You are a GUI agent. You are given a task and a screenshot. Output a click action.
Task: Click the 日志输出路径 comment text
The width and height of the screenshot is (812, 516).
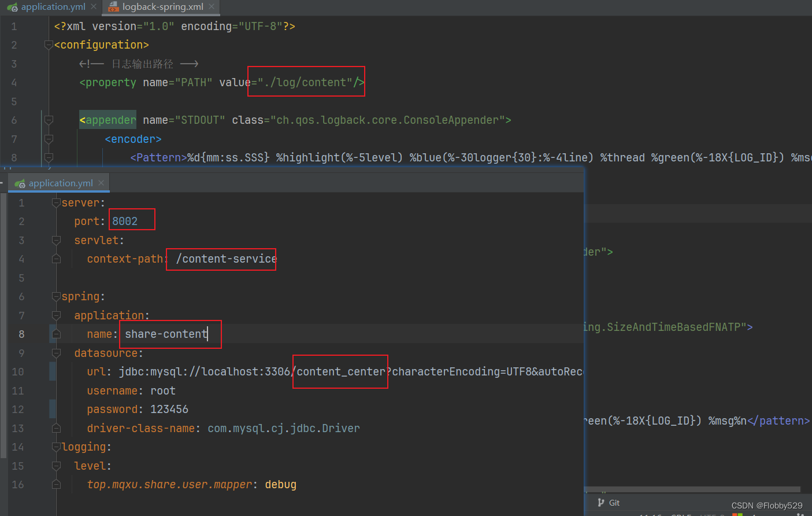coord(142,64)
